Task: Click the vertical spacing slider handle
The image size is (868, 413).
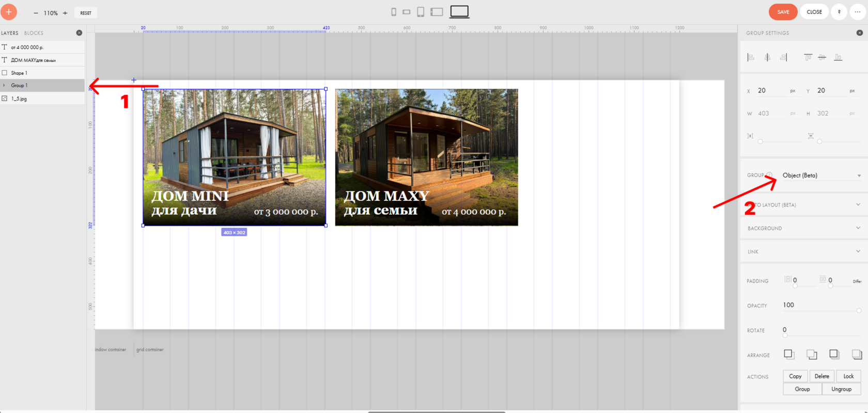Action: [x=819, y=141]
